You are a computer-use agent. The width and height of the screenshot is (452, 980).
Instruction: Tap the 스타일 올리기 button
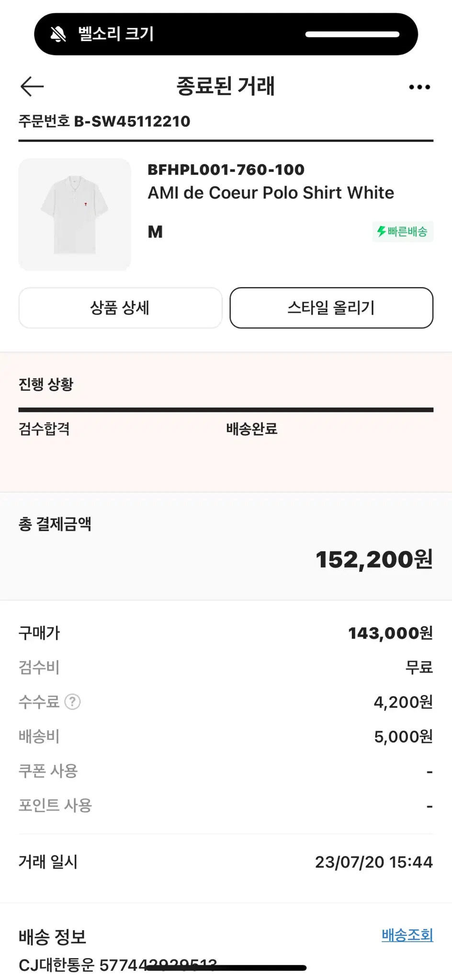pos(331,308)
